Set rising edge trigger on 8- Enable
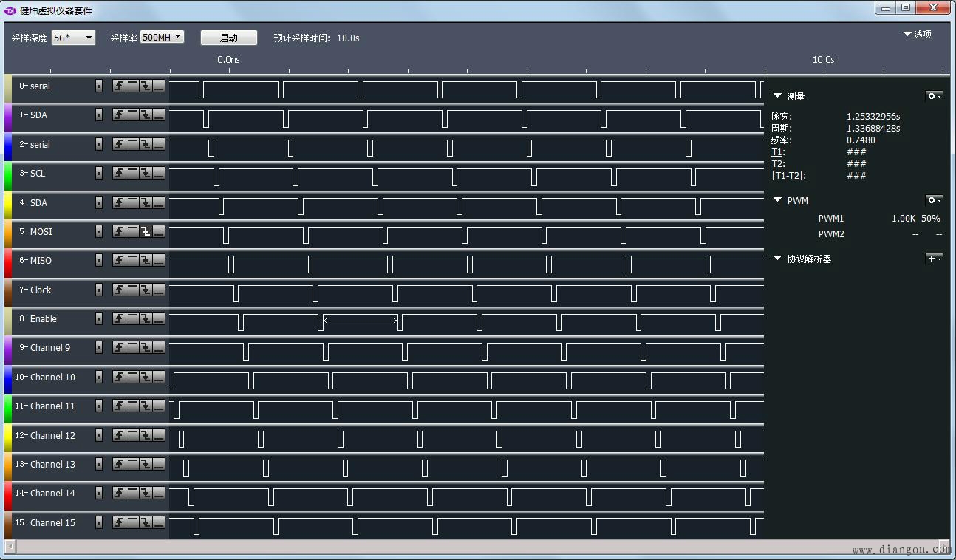 (x=119, y=319)
